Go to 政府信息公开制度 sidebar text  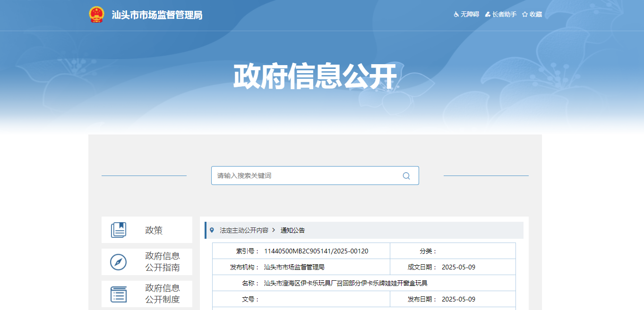pos(163,294)
